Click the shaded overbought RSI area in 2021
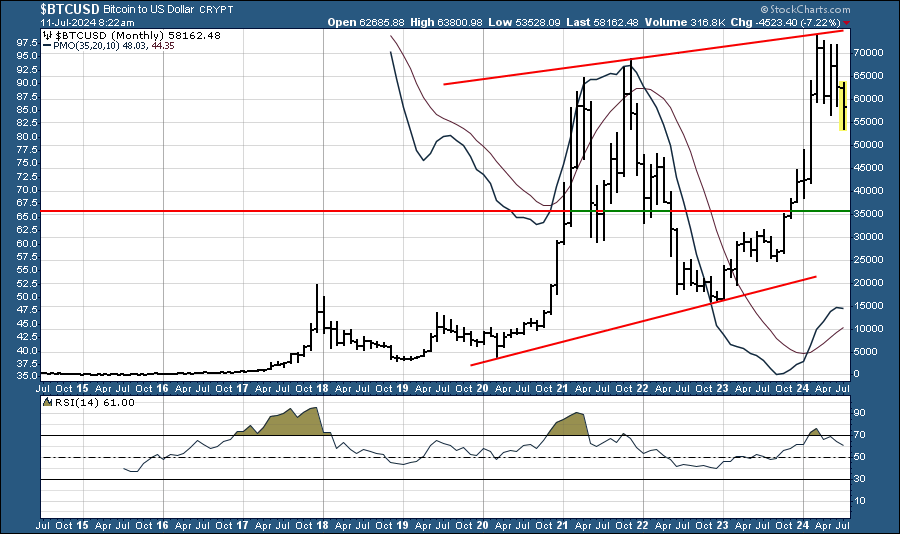This screenshot has width=900, height=534. pos(570,423)
